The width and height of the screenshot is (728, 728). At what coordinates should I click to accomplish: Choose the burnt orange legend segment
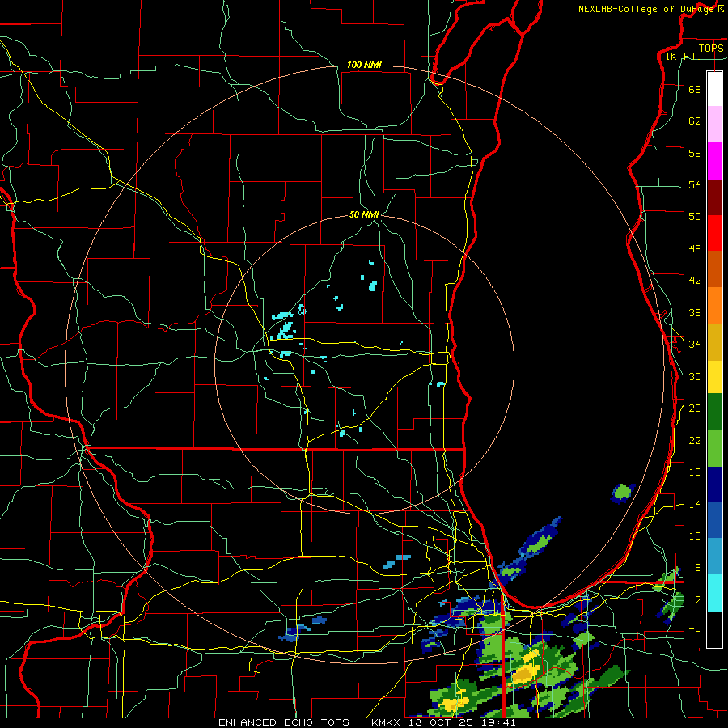[x=714, y=269]
